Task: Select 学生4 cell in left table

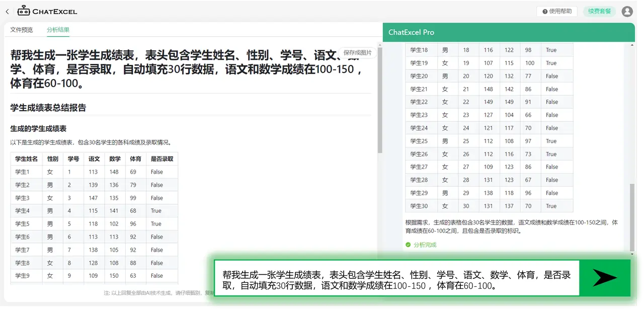Action: click(26, 211)
